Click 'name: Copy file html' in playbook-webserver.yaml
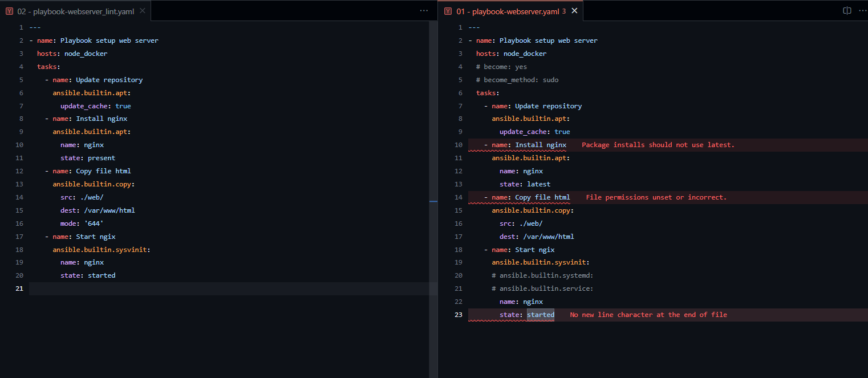The image size is (868, 378). click(531, 197)
